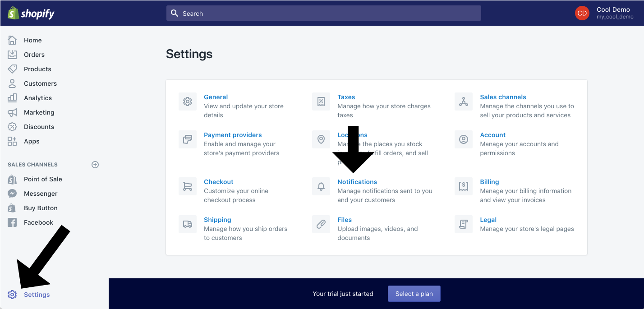
Task: Open the Account settings link
Action: 492,135
